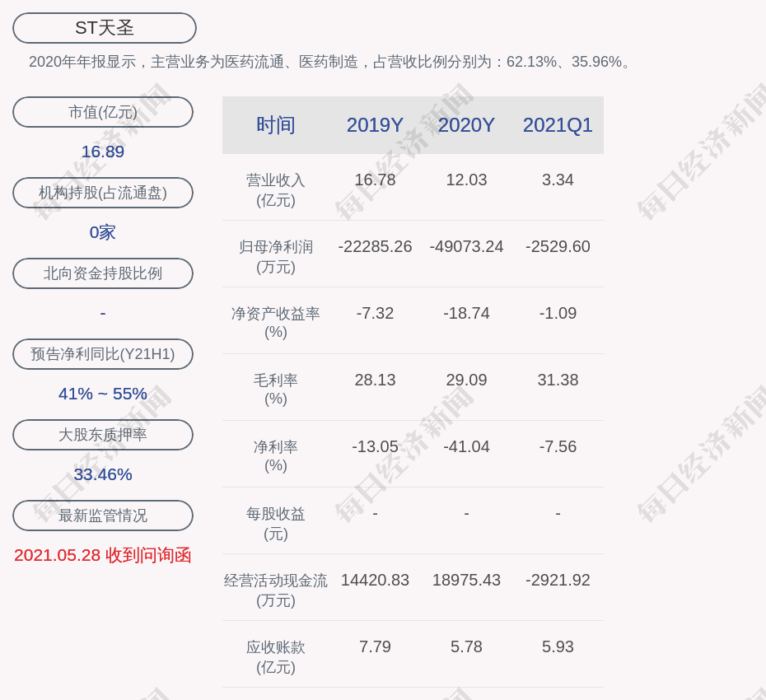Click ROE value -18.74
766x700 pixels.
[466, 313]
